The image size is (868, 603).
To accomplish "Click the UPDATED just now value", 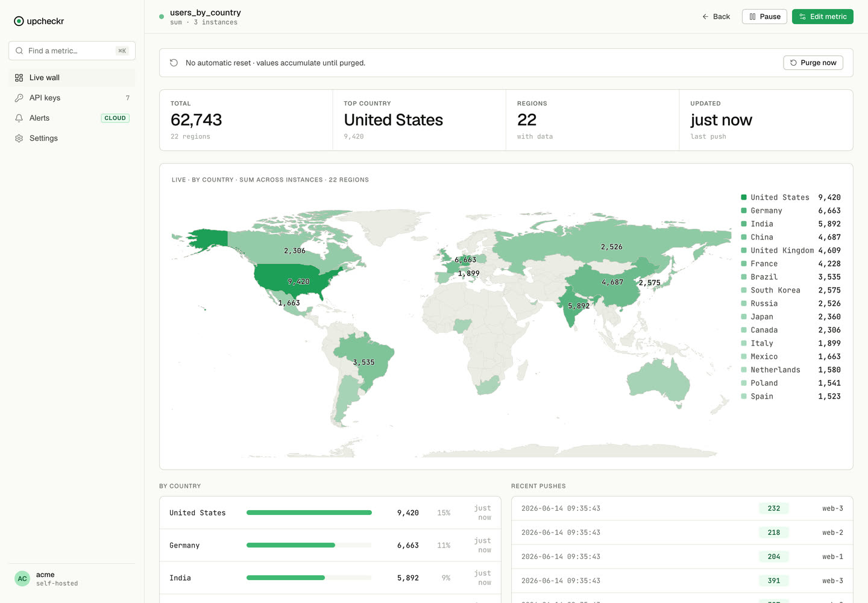I will (721, 120).
